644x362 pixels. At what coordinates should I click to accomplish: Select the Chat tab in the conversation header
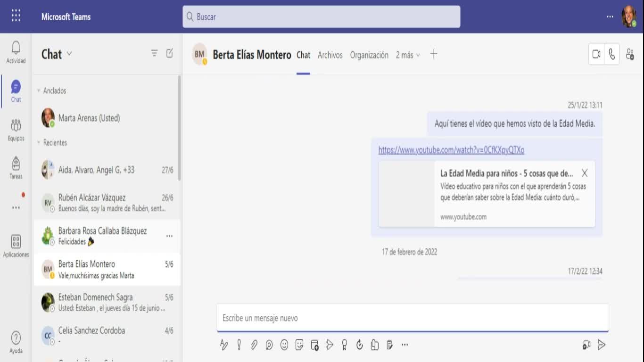pos(303,55)
